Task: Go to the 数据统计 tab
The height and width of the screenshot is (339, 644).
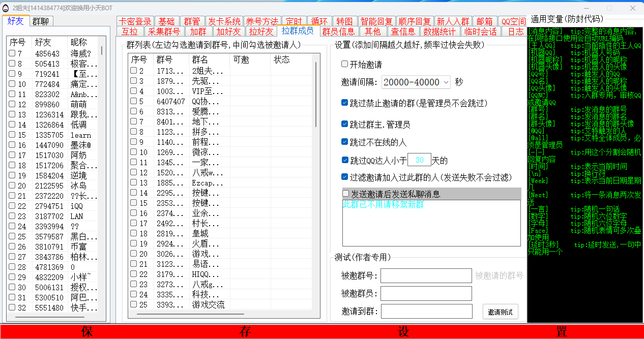Action: pos(440,32)
